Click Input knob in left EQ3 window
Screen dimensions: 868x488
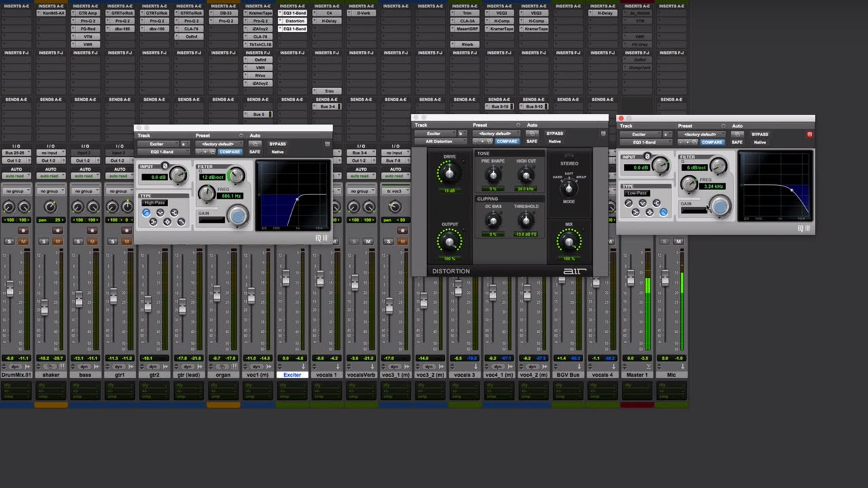pos(178,175)
